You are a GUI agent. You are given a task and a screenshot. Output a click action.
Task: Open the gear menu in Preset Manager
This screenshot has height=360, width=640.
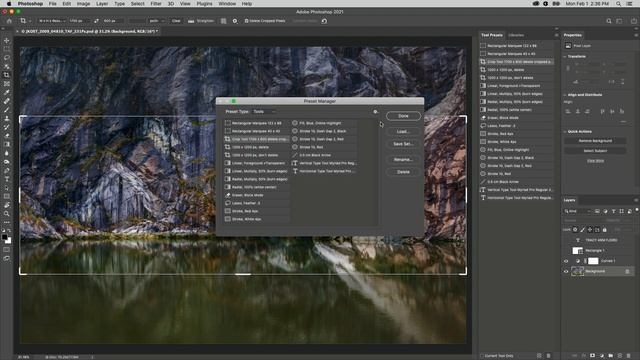(375, 111)
